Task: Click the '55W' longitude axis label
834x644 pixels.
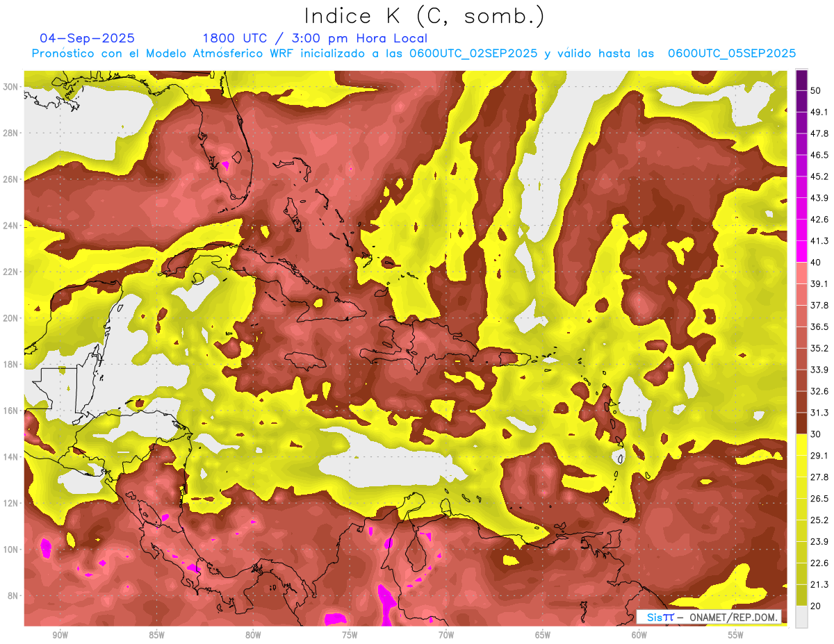Action: [736, 635]
